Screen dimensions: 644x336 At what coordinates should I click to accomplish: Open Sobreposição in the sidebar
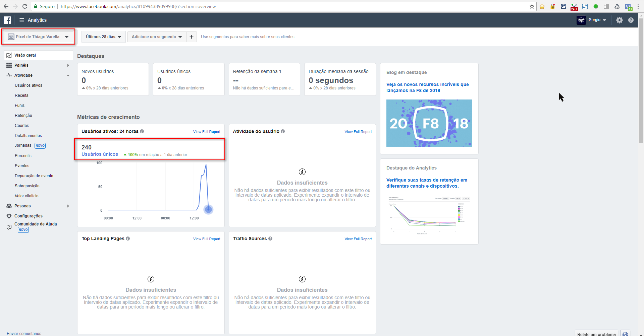point(27,186)
